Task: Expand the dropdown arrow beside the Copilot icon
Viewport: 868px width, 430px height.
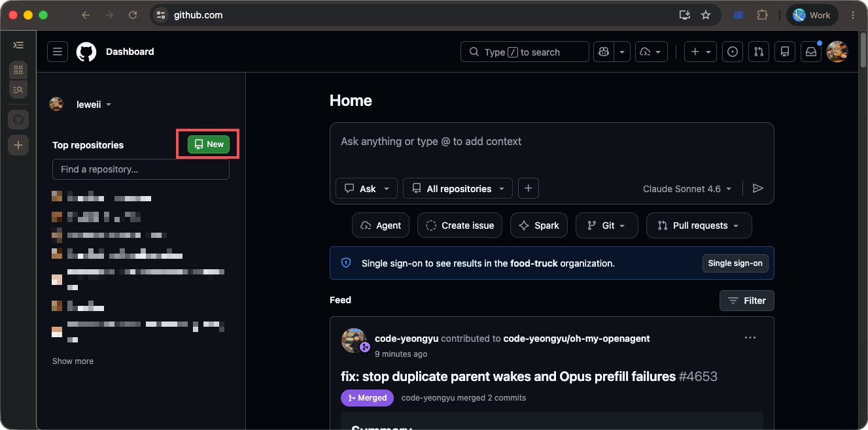Action: coord(621,52)
